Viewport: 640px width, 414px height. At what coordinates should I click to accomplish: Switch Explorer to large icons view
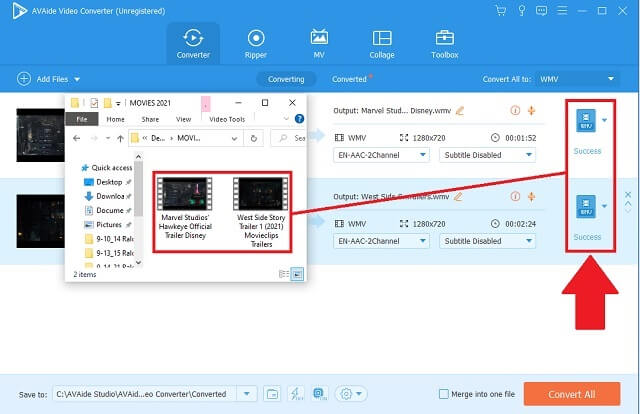(297, 274)
